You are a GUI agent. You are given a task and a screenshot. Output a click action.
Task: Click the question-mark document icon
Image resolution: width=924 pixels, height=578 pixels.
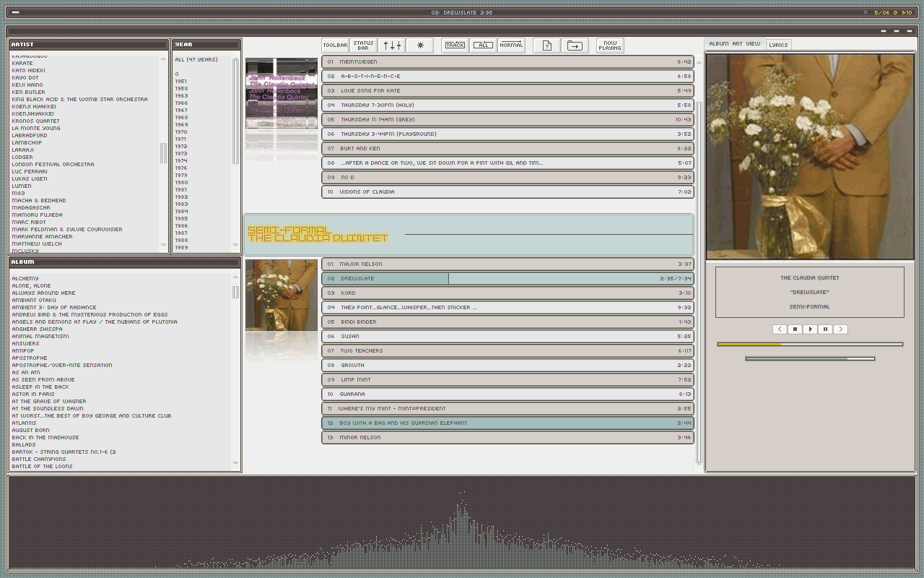pos(547,46)
